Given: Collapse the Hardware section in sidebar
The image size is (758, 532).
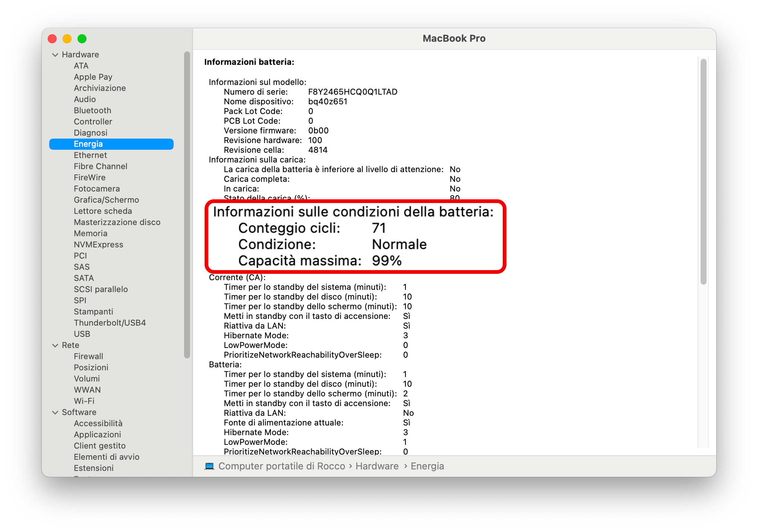Looking at the screenshot, I should [x=55, y=55].
